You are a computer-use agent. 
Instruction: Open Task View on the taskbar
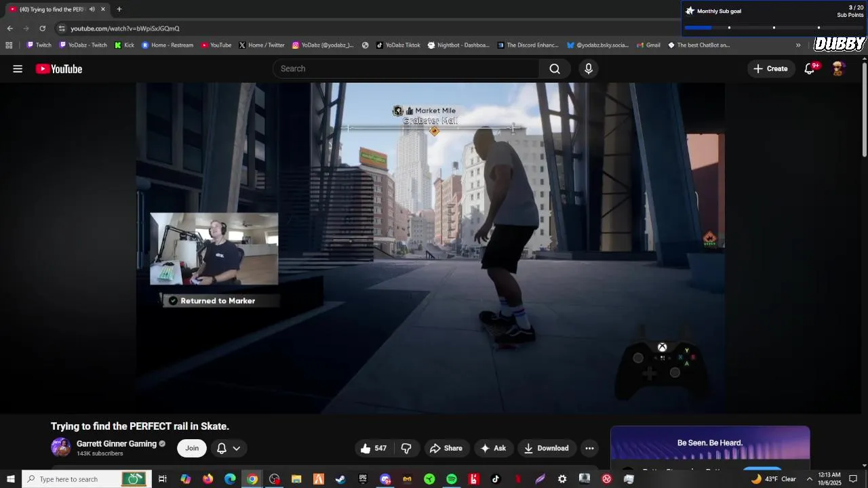coord(163,479)
